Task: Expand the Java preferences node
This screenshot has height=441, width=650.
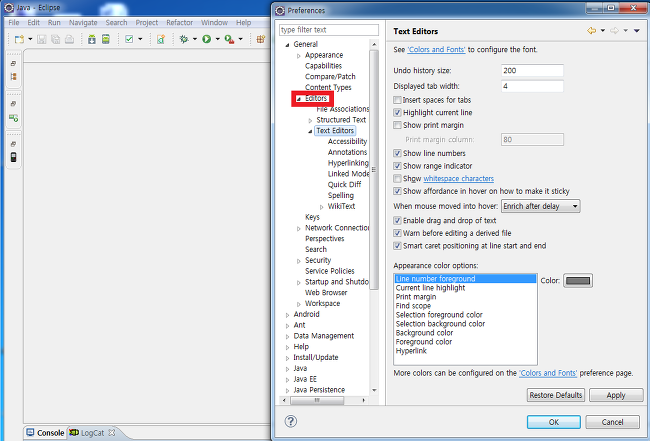Action: pos(287,369)
